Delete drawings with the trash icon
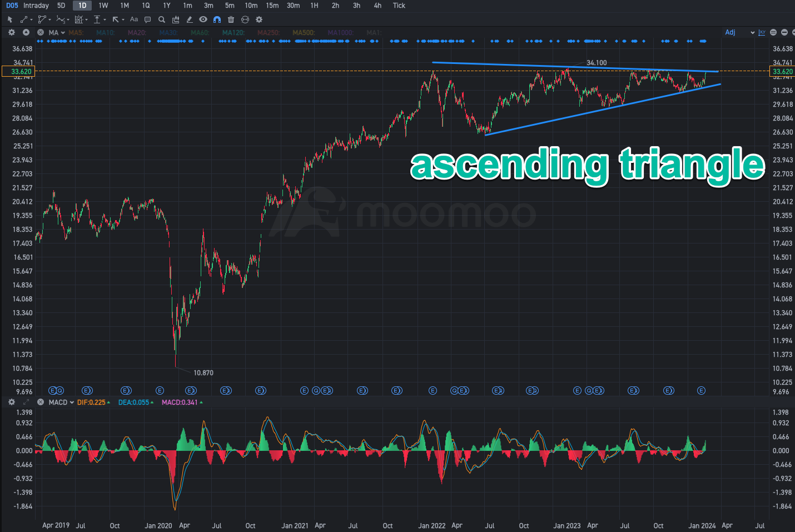 point(231,19)
